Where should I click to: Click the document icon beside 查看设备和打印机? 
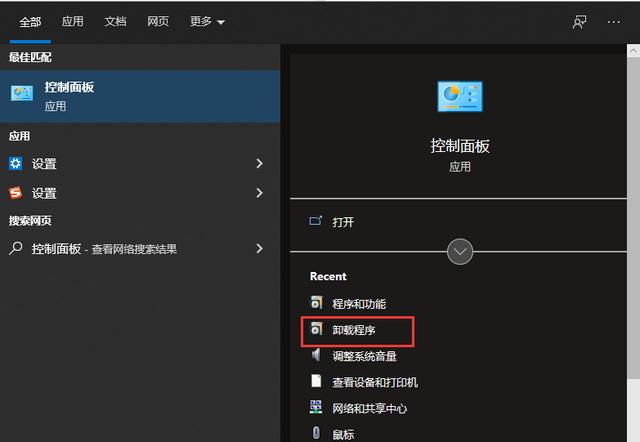tap(316, 381)
